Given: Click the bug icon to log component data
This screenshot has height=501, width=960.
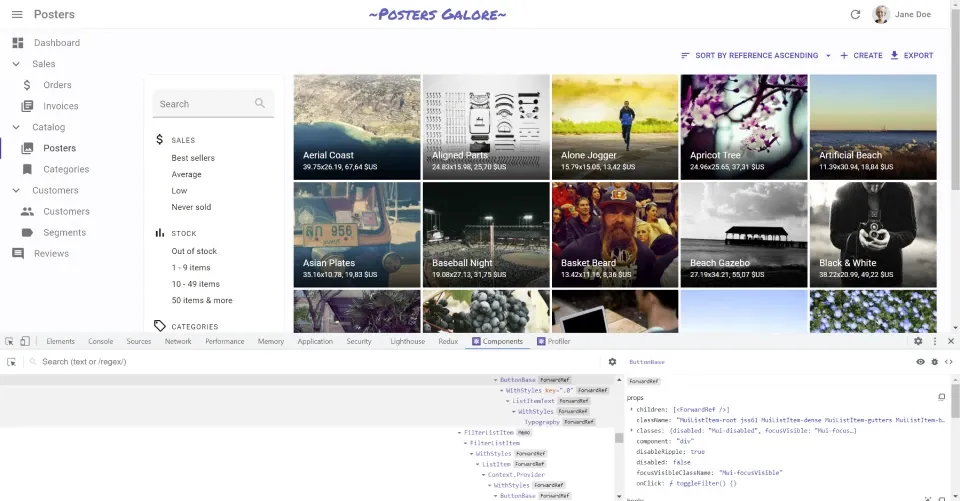Looking at the screenshot, I should click(x=934, y=362).
